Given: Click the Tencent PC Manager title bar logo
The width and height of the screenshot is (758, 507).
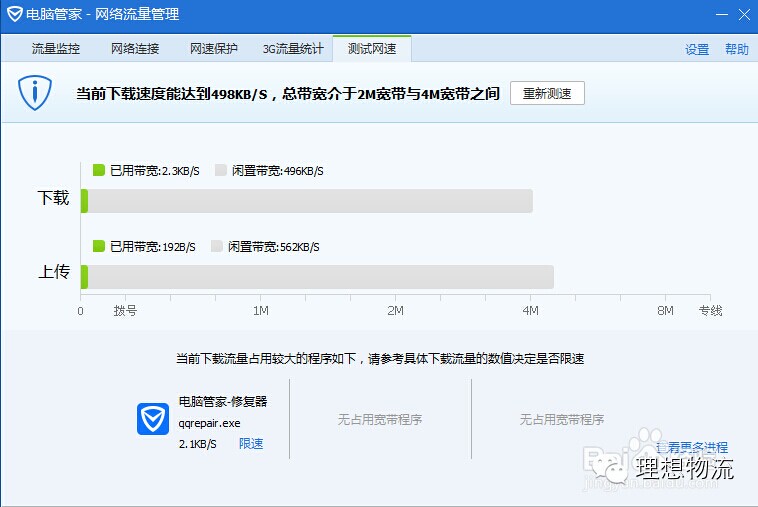Looking at the screenshot, I should [14, 15].
